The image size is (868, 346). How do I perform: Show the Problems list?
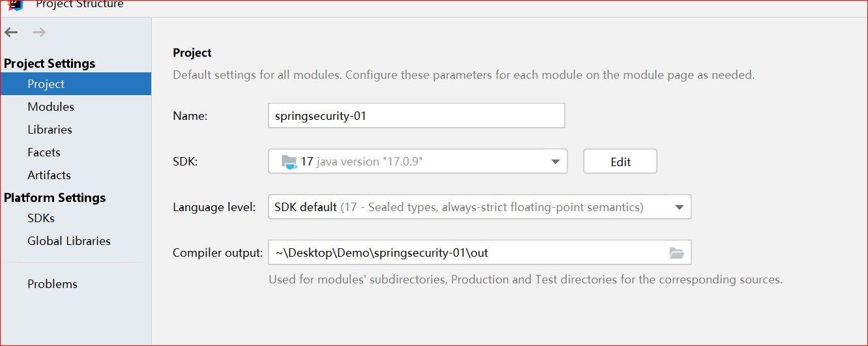coord(52,284)
